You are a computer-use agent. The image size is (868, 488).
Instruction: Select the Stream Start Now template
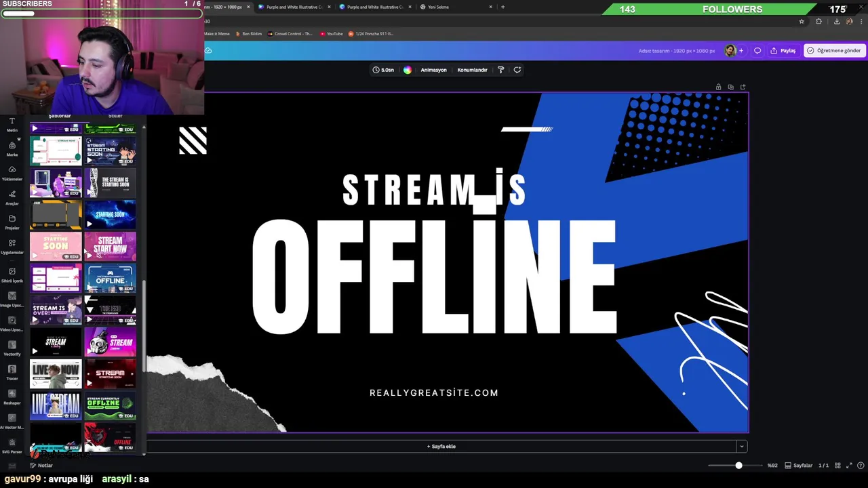pyautogui.click(x=110, y=247)
